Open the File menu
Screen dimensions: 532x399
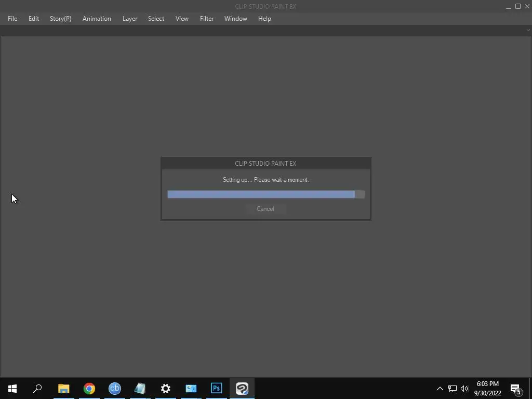12,19
